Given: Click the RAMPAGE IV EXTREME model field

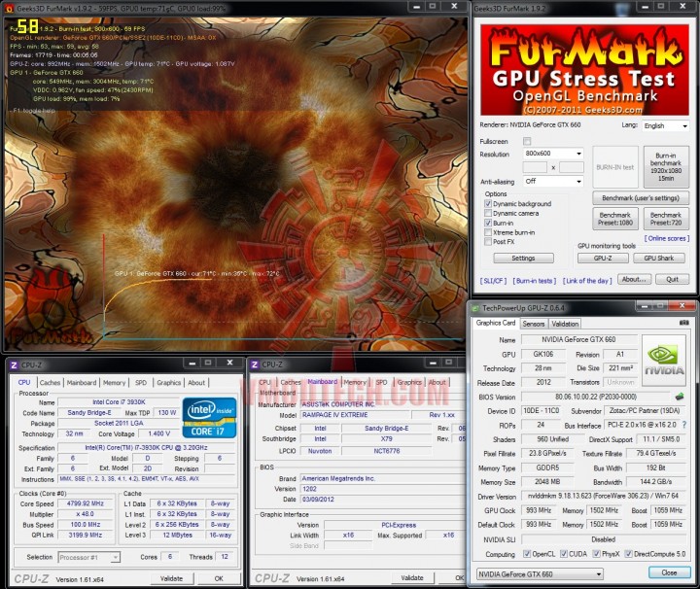Looking at the screenshot, I should [355, 414].
